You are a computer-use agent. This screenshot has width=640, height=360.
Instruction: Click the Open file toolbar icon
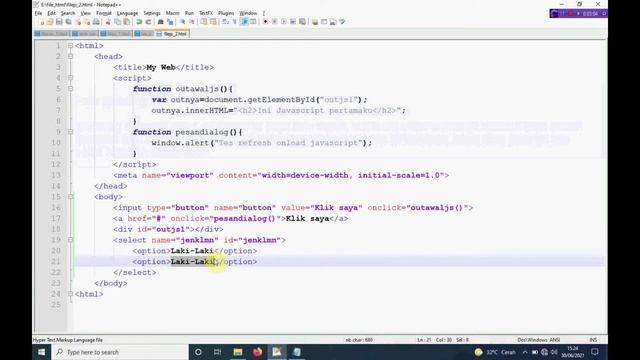(x=50, y=22)
